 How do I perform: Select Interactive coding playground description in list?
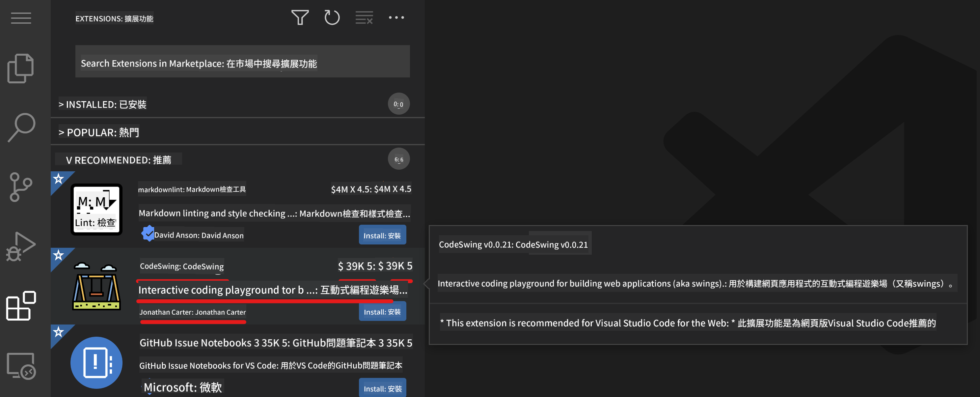tap(273, 290)
